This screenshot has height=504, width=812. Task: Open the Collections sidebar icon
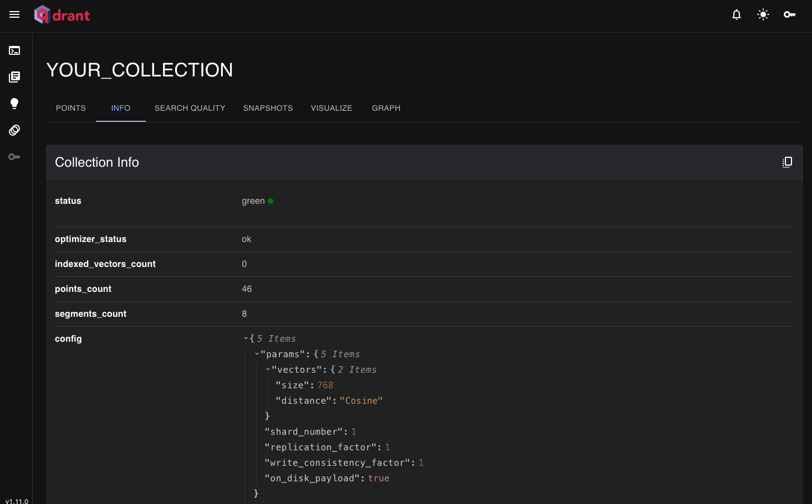[14, 77]
